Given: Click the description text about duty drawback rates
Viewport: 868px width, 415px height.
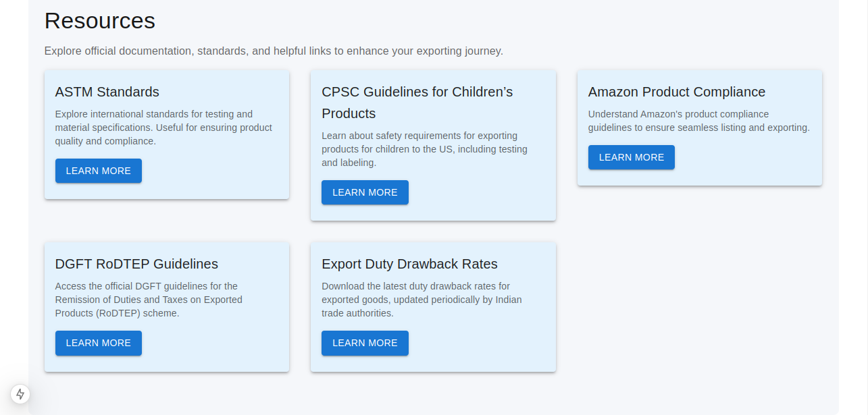Looking at the screenshot, I should [422, 299].
